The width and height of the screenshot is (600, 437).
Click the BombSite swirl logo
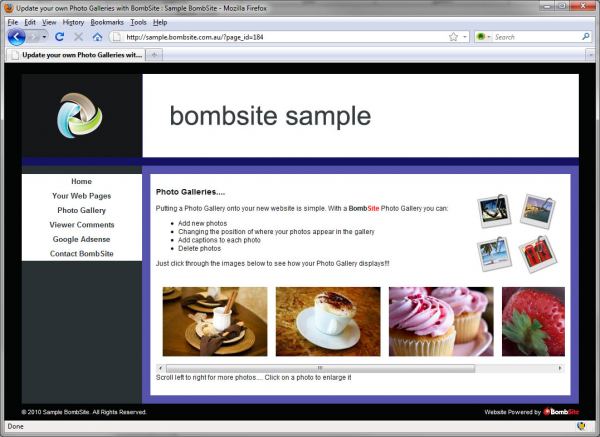(x=80, y=116)
